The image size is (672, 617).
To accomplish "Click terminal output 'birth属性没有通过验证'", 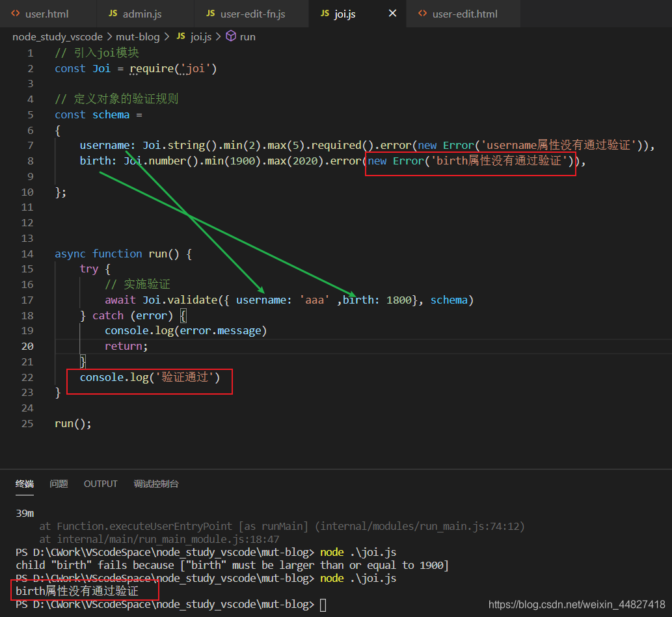I will 77,591.
